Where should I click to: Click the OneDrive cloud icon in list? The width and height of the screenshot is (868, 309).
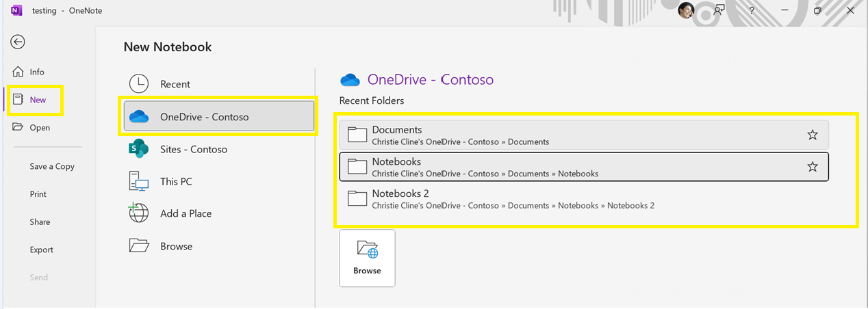coord(139,117)
